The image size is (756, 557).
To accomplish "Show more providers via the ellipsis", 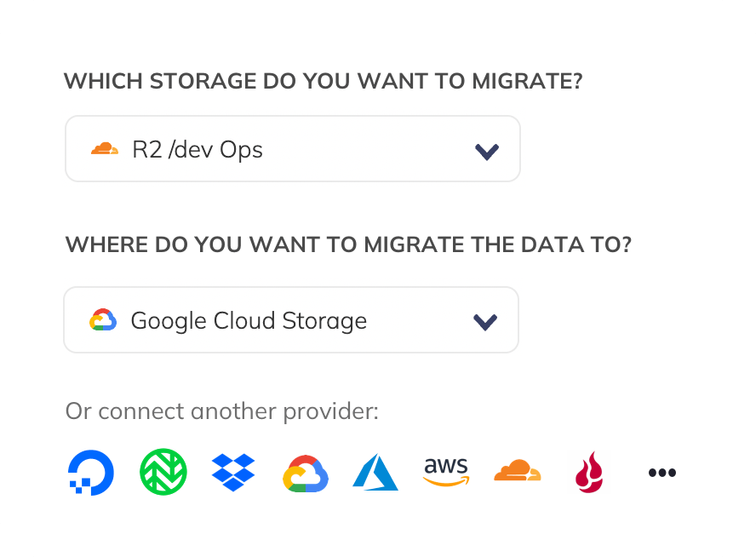I will pos(661,473).
